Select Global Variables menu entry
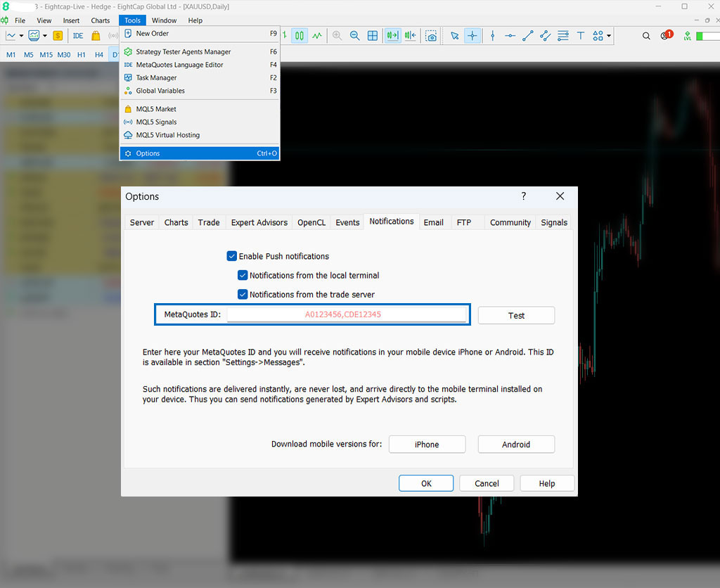Viewport: 720px width, 588px height. (x=200, y=91)
